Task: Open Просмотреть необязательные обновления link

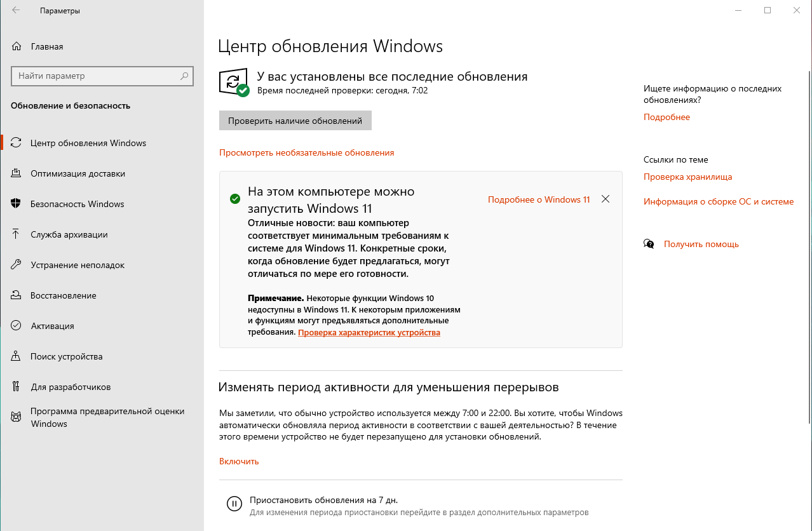Action: pyautogui.click(x=306, y=152)
